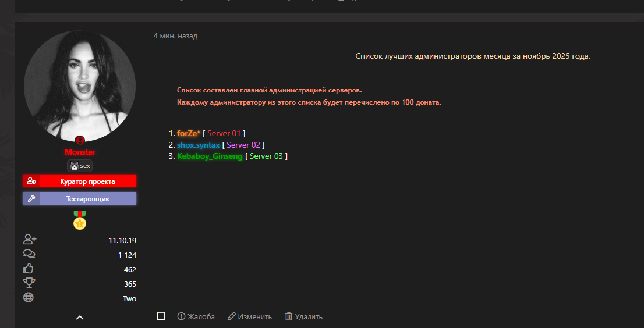Click the registration date user-plus icon

pyautogui.click(x=29, y=240)
